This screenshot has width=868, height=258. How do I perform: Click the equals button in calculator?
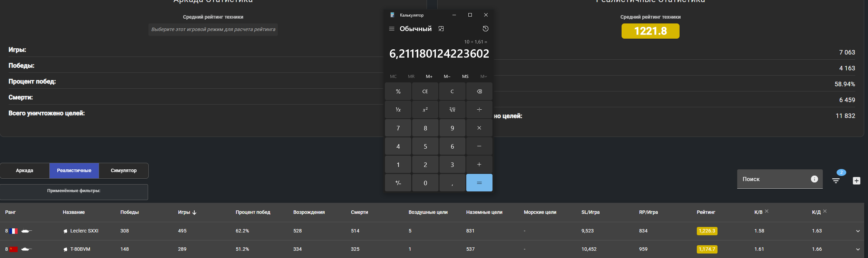click(479, 183)
